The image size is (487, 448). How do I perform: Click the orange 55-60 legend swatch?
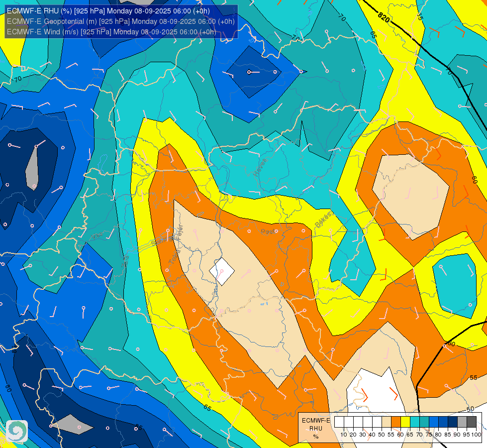click(395, 422)
